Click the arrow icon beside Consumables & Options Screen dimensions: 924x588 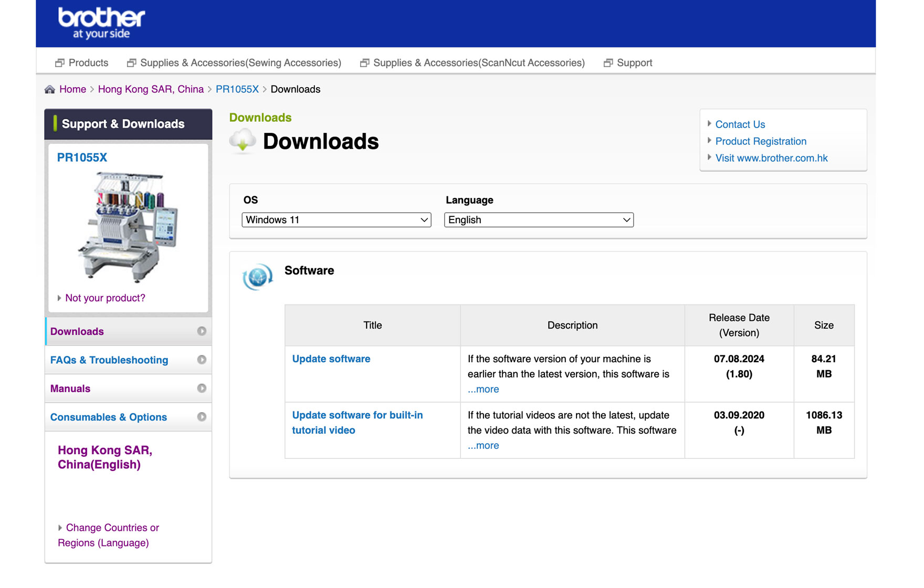tap(202, 417)
